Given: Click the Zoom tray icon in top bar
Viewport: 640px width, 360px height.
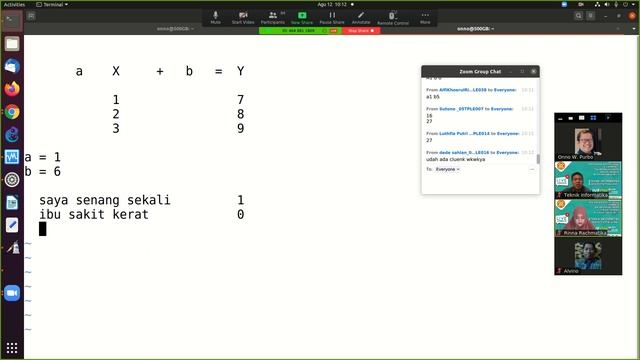Looking at the screenshot, I should coord(564,4).
